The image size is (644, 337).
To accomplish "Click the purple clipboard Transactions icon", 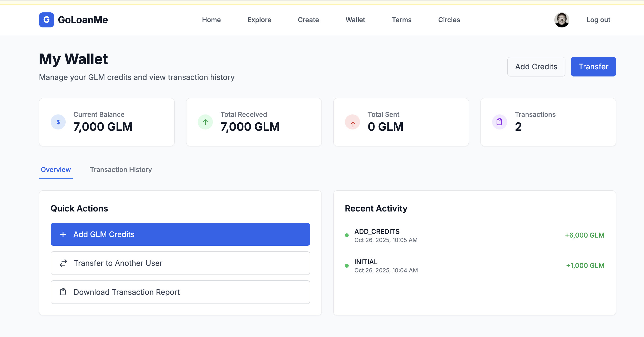I will click(499, 122).
